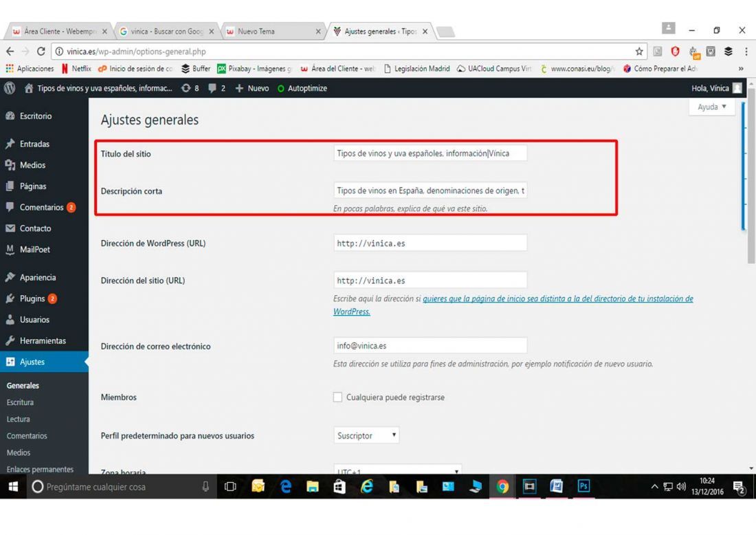Click the WordPress logo in admin bar
Image resolution: width=756 pixels, height=535 pixels.
pyautogui.click(x=10, y=88)
